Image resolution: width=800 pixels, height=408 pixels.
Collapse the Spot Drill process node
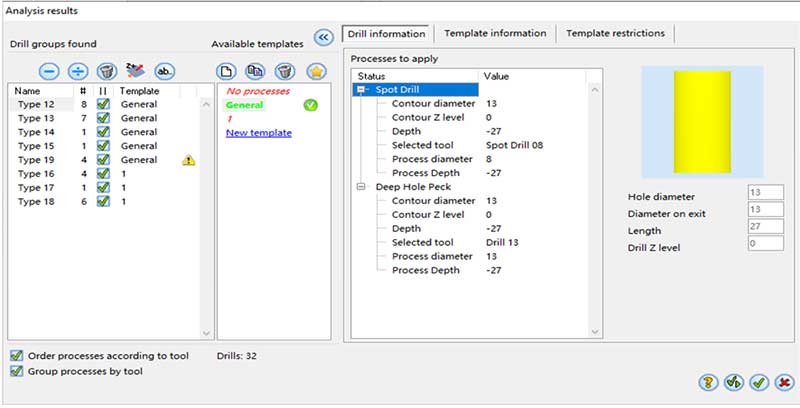coord(360,90)
